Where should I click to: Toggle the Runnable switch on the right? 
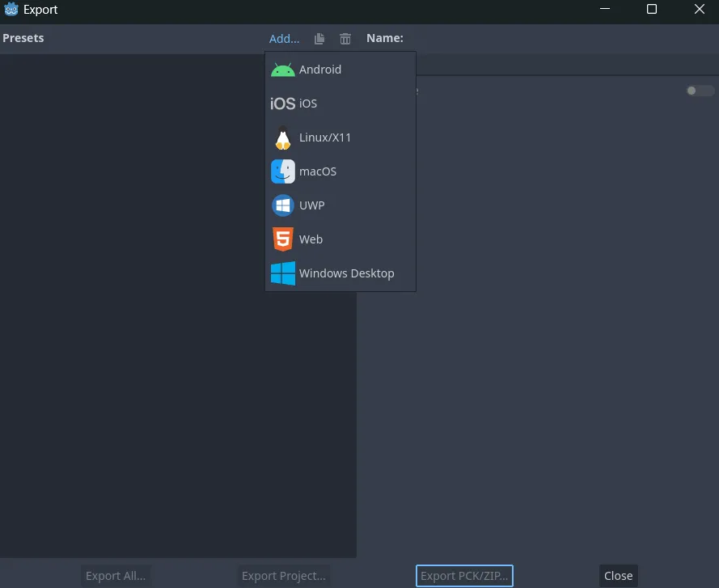pyautogui.click(x=700, y=91)
